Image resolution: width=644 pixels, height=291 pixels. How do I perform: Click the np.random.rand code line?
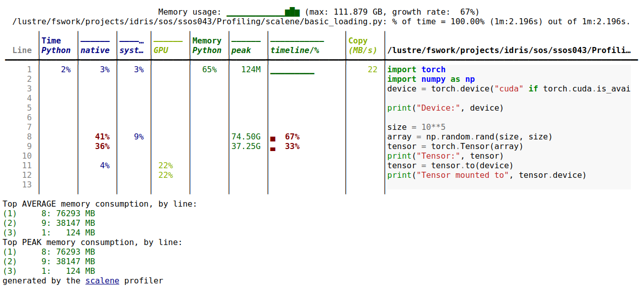click(470, 136)
